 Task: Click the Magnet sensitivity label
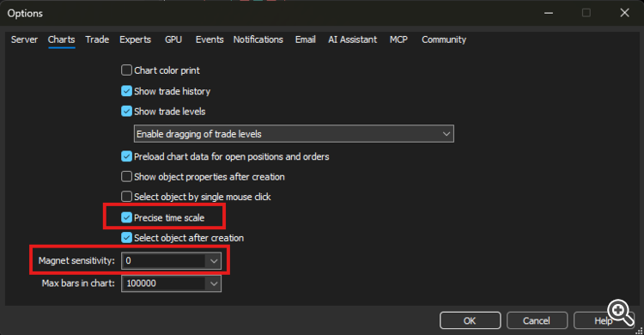pyautogui.click(x=76, y=260)
